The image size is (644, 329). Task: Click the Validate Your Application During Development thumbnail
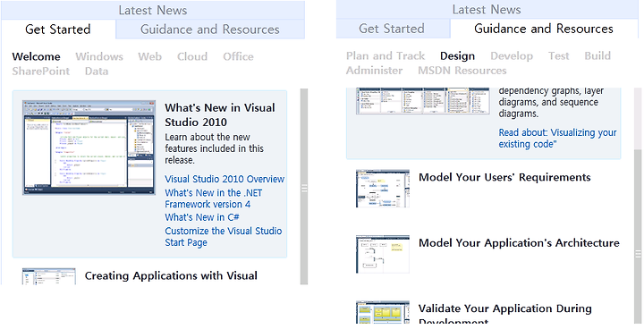[x=383, y=313]
